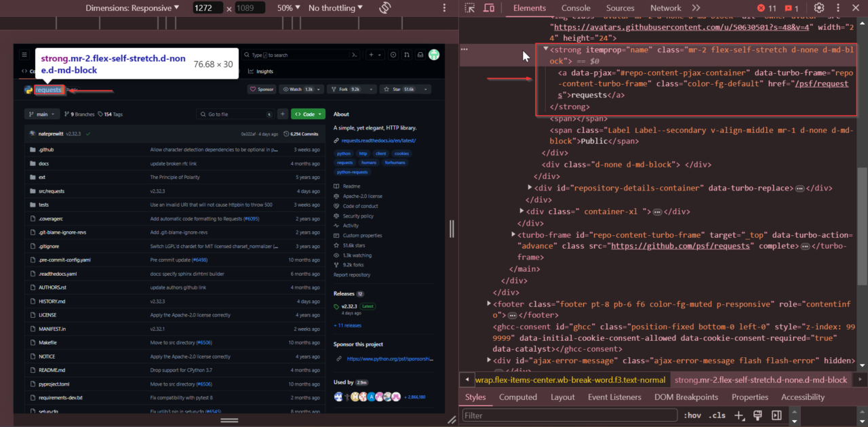
Task: Open DevTools settings gear
Action: point(818,8)
